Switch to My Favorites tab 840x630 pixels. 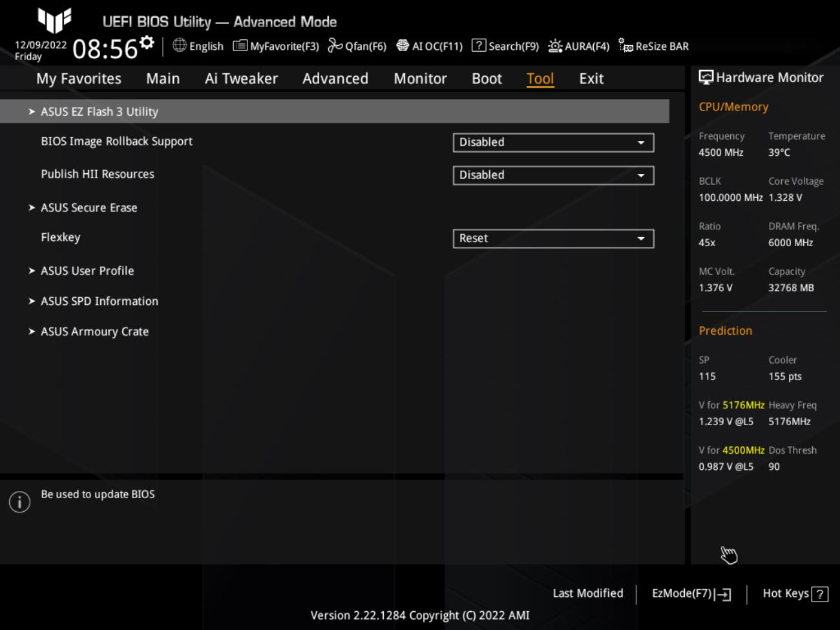pos(79,79)
